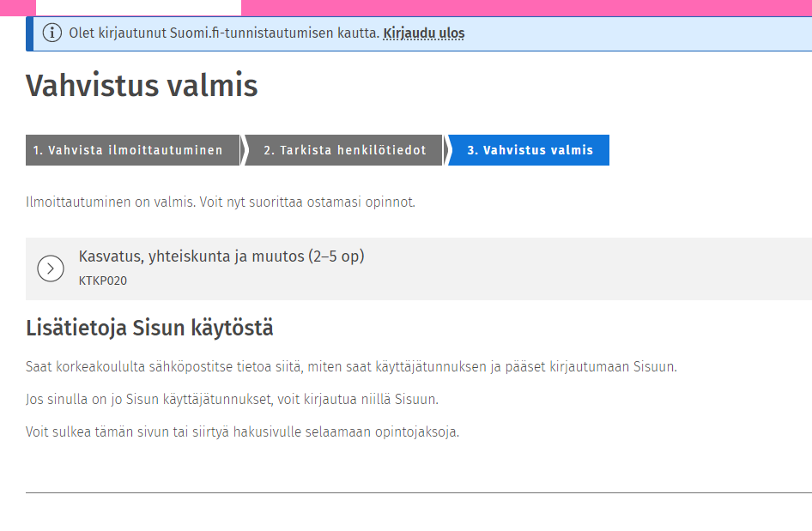Click the course code KTKP020

tap(102, 281)
